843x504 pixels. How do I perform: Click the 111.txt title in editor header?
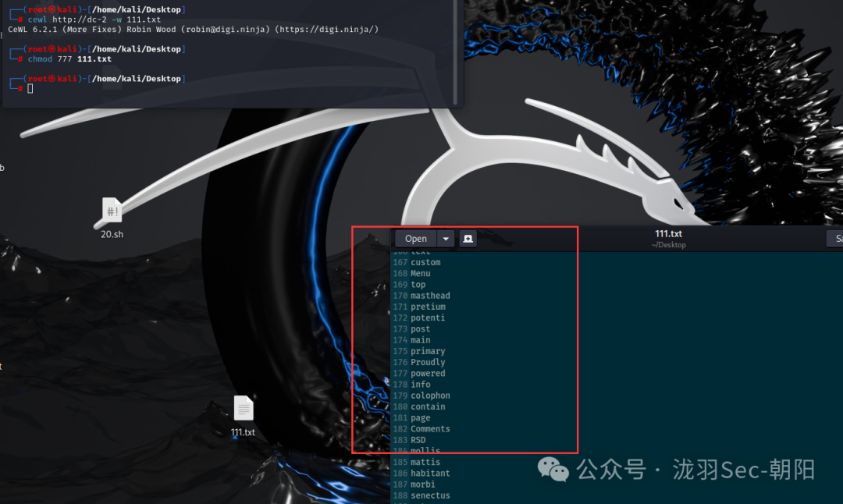click(668, 234)
